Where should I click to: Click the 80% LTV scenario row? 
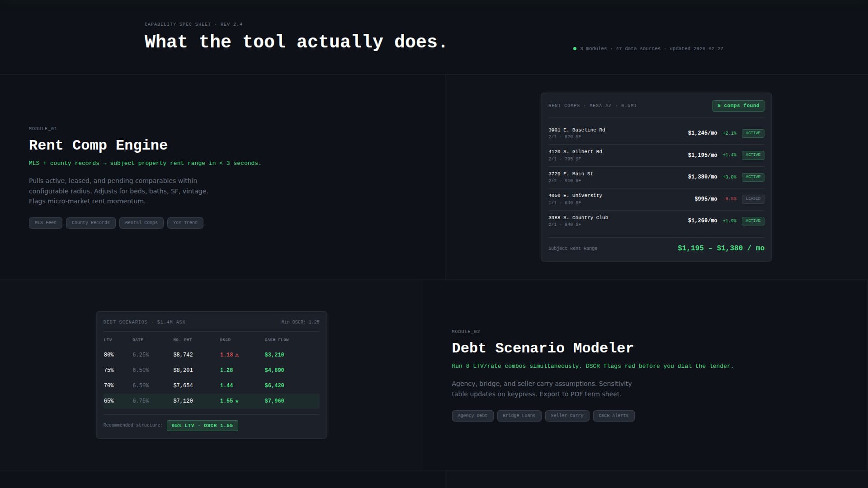pyautogui.click(x=211, y=355)
